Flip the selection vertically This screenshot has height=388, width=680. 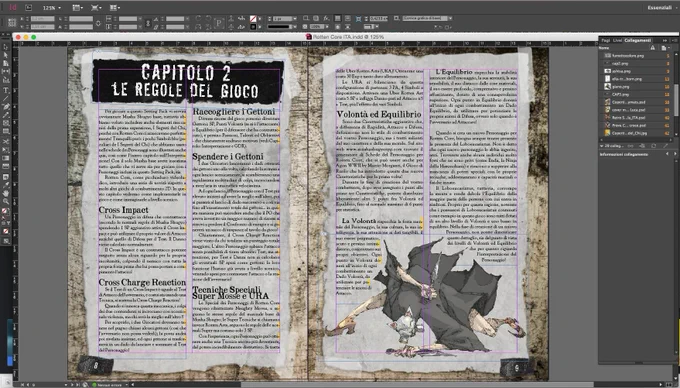[x=209, y=26]
